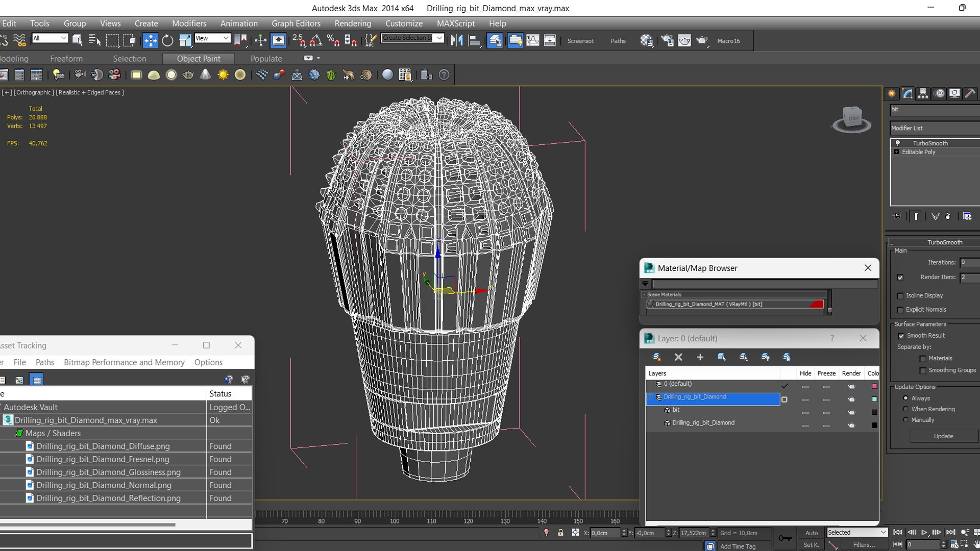Click the TurboSmooth Update button
980x551 pixels.
[x=943, y=436]
